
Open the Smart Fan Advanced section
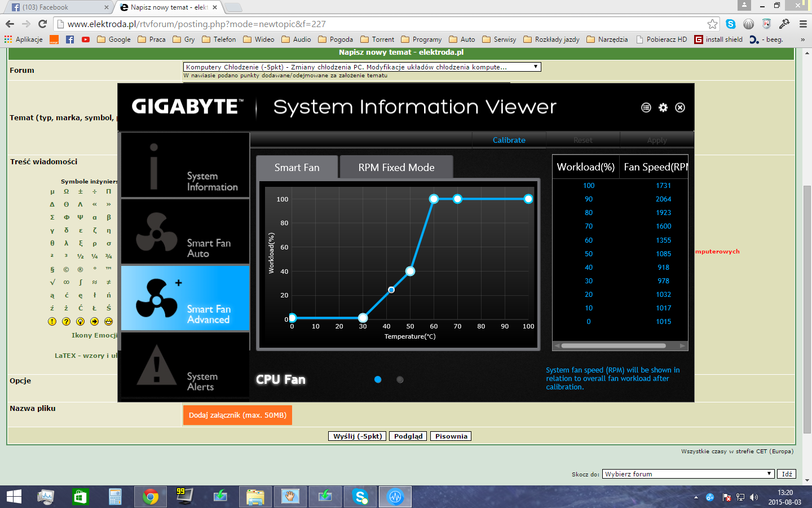coord(186,298)
